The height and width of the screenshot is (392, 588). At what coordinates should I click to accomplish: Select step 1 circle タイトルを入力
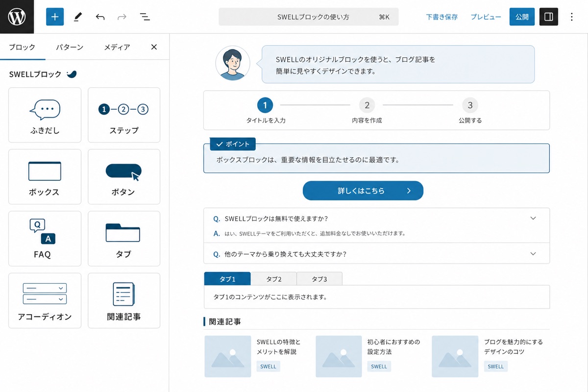[265, 105]
